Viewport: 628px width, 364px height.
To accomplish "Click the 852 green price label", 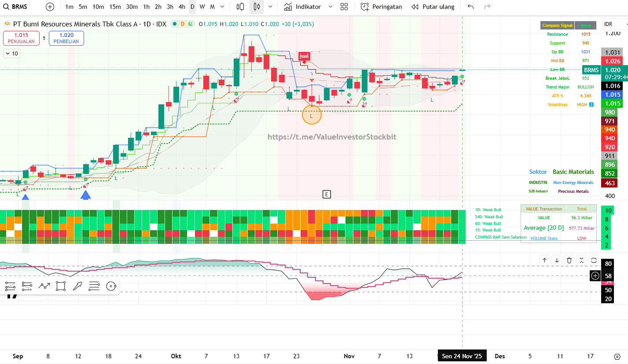I will [610, 174].
